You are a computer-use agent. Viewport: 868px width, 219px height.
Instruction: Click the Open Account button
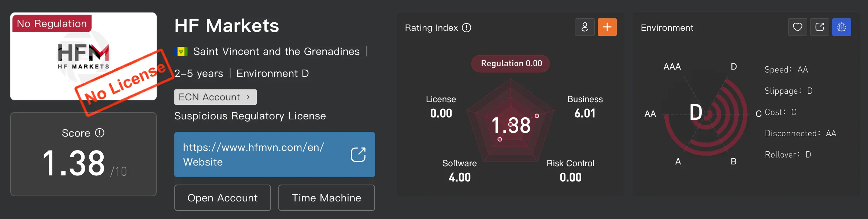[x=223, y=198]
